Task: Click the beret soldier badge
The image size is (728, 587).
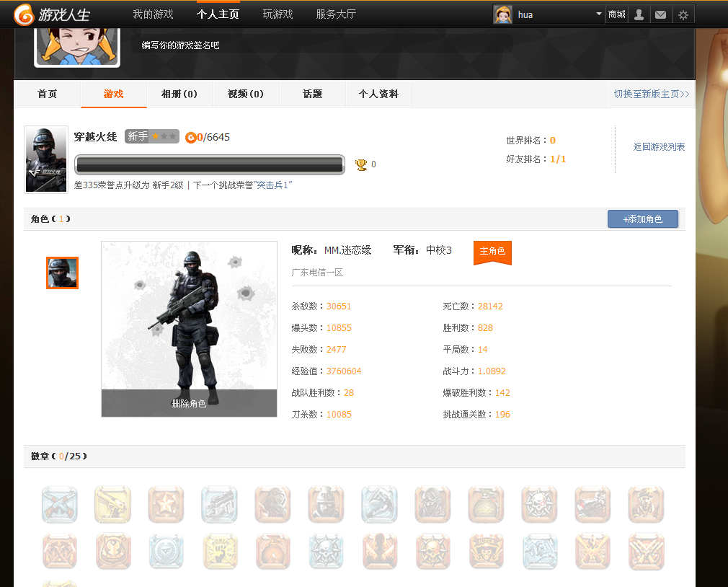Action: coord(646,504)
